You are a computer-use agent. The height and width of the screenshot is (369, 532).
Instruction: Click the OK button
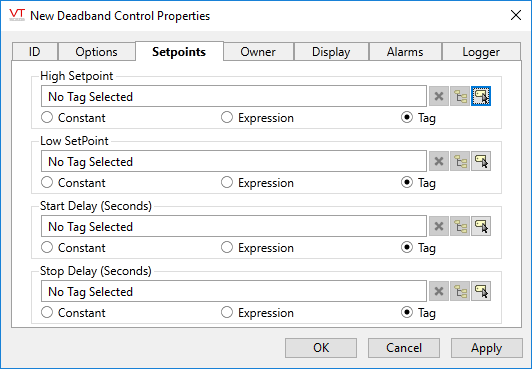(x=321, y=348)
